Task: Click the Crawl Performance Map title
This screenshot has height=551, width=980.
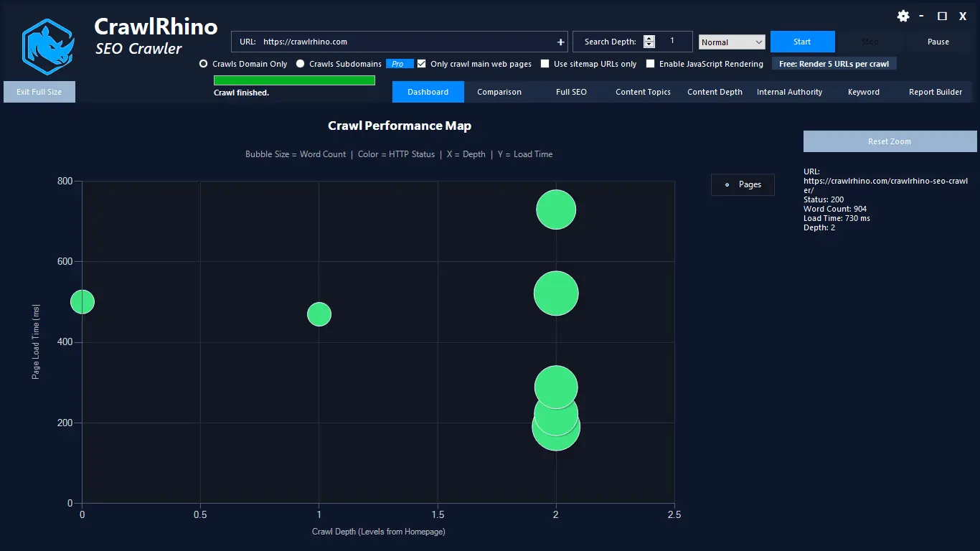Action: click(x=400, y=126)
